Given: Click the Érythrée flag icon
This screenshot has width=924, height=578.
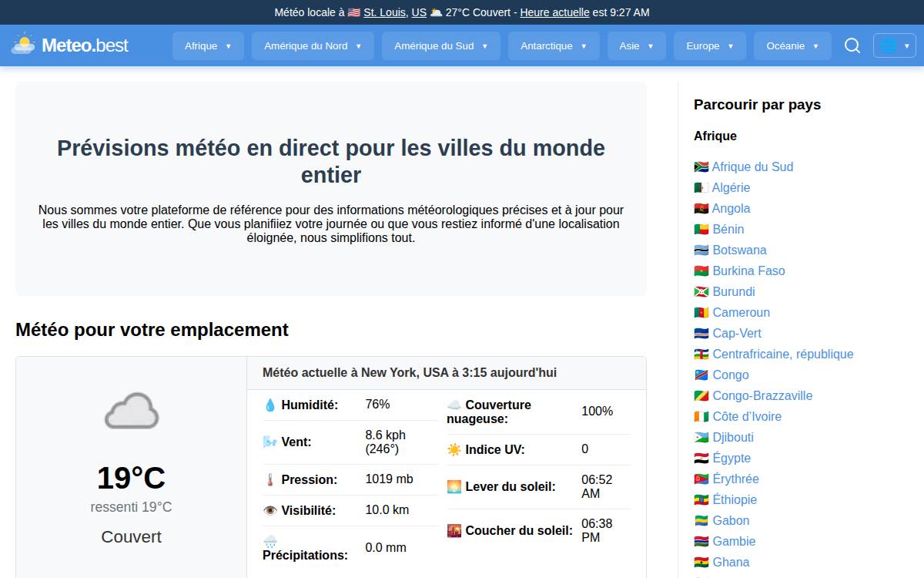Looking at the screenshot, I should coord(701,479).
